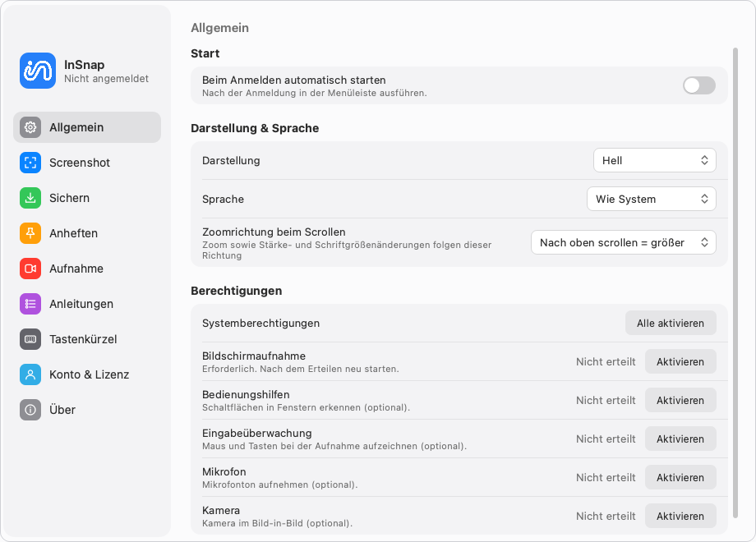Open the Darstellung dropdown showing Hell
The height and width of the screenshot is (542, 756).
[x=655, y=160]
